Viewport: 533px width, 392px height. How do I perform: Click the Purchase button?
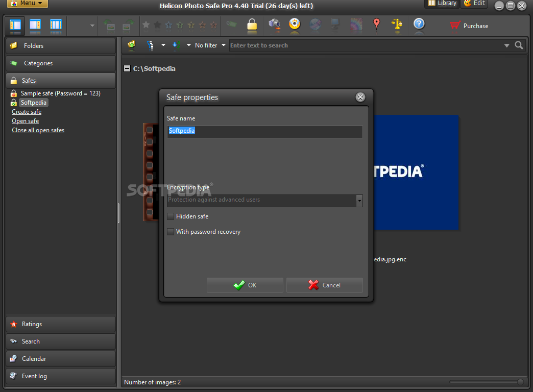469,26
